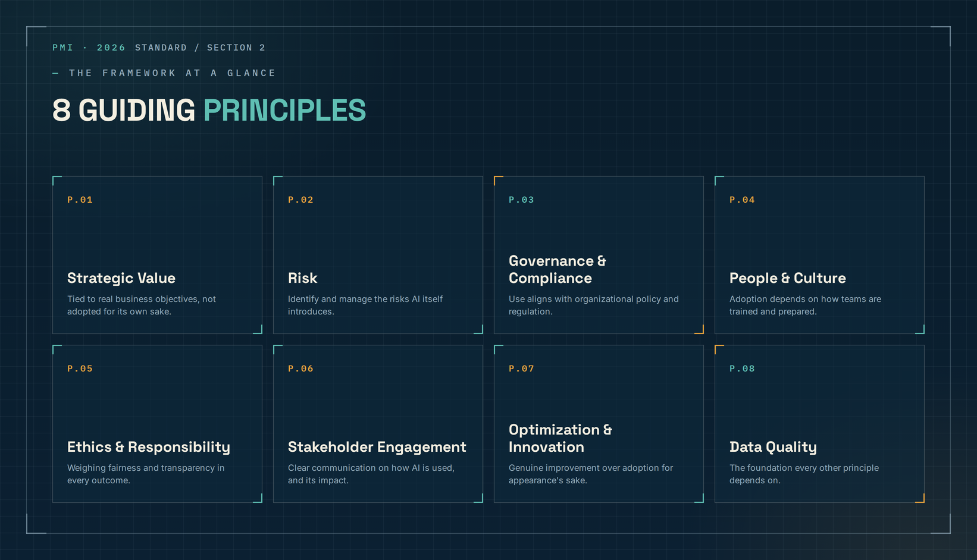Click the P.03 teal label
Screen dimensions: 977x560
521,200
